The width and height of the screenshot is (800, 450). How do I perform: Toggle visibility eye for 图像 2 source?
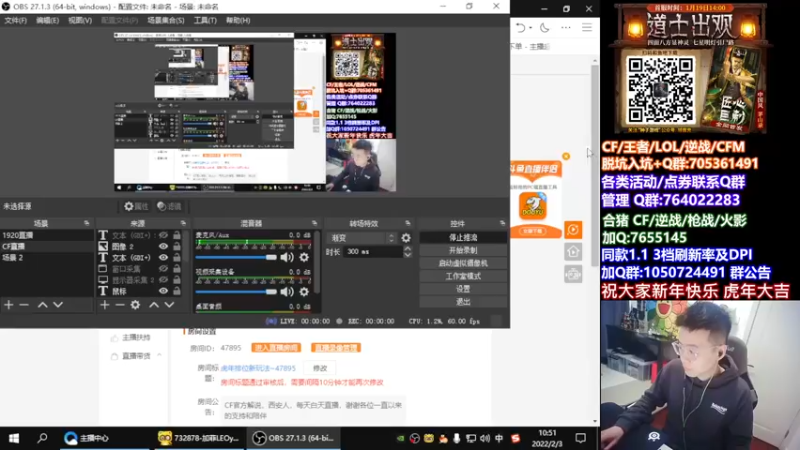click(x=163, y=246)
